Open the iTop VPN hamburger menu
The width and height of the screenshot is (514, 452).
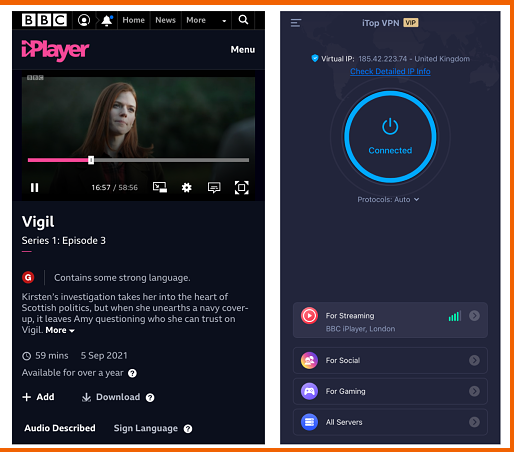click(x=296, y=23)
